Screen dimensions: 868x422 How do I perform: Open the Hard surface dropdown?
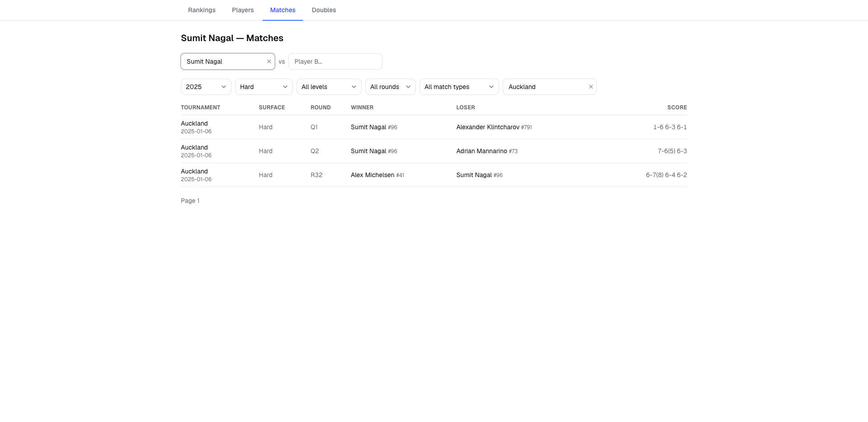pos(264,87)
